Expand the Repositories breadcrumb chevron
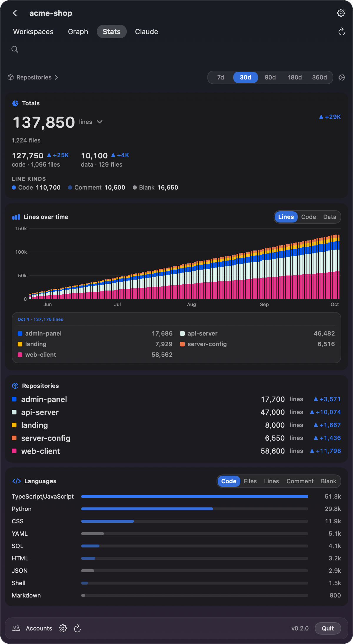The width and height of the screenshot is (353, 644). click(56, 77)
